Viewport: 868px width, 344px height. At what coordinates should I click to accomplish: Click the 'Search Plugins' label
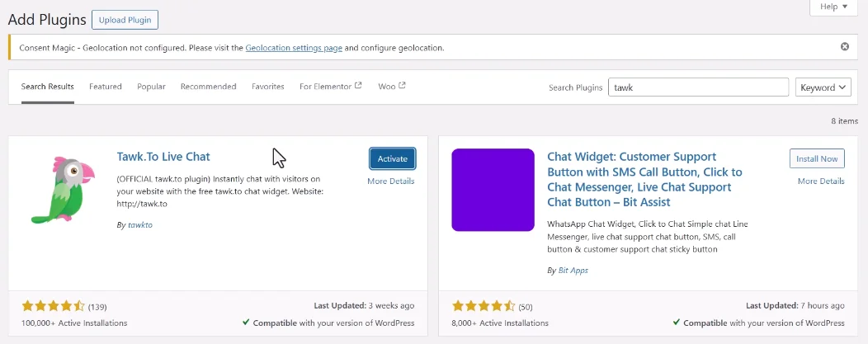point(575,87)
